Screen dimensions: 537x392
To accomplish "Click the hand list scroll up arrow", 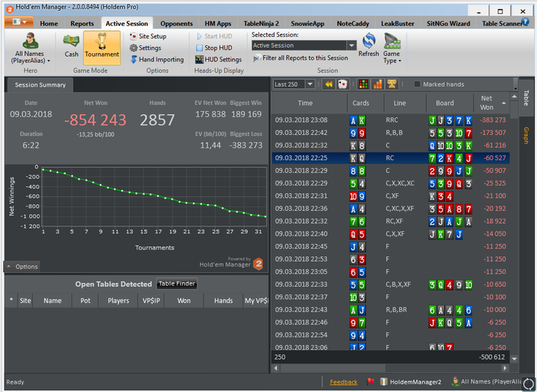I will pos(515,97).
